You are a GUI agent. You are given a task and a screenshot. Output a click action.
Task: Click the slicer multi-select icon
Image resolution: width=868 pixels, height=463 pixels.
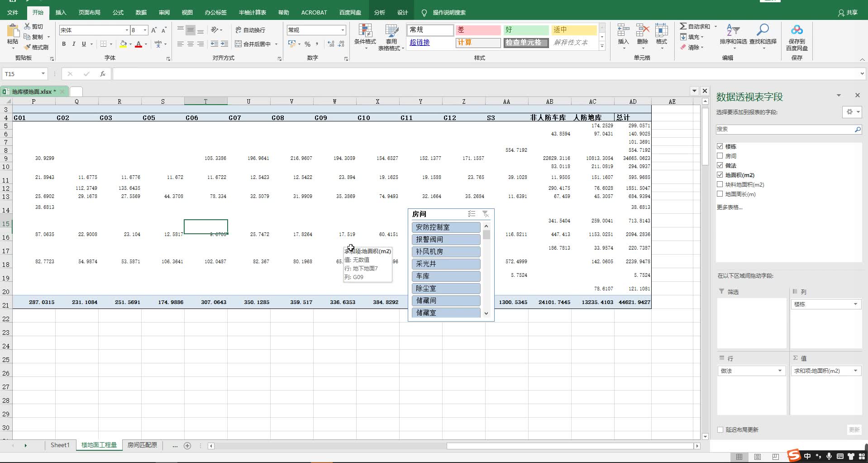(x=472, y=214)
